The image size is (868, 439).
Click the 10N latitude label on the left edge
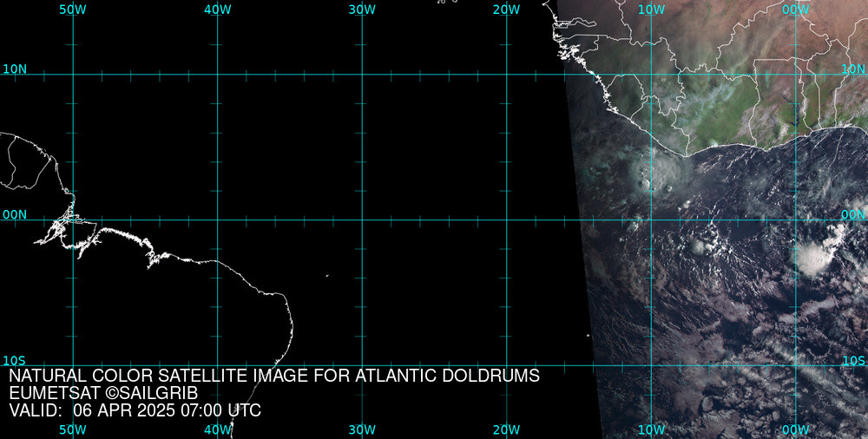click(x=15, y=69)
